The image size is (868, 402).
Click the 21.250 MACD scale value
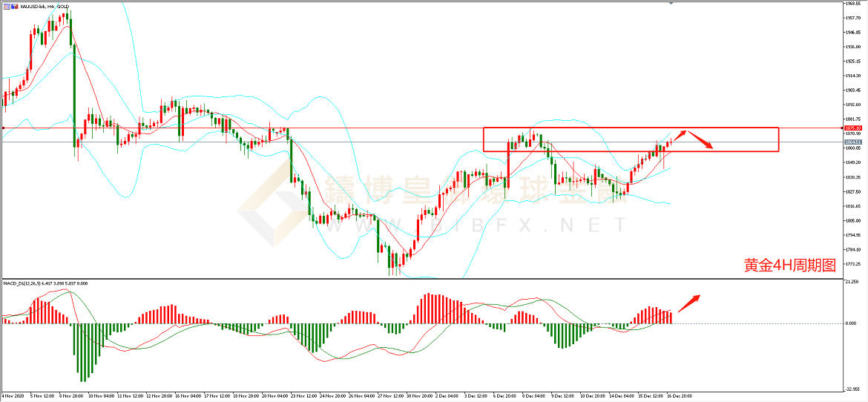click(x=852, y=283)
